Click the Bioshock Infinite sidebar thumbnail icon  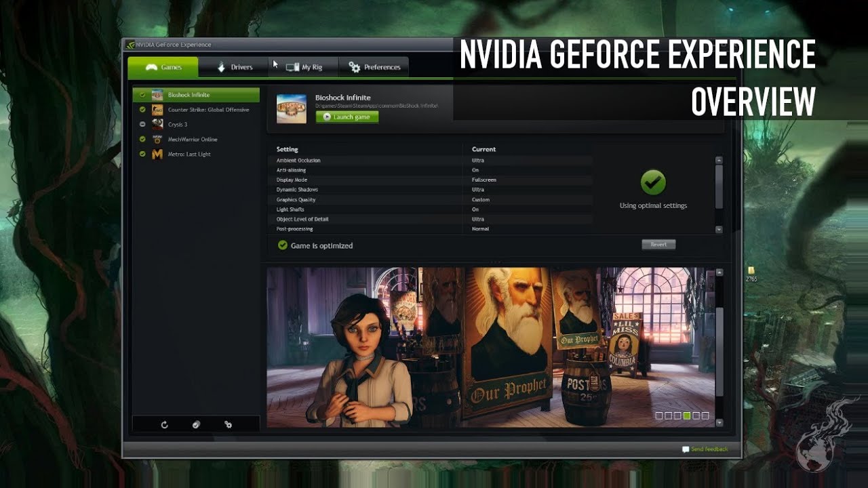[x=157, y=95]
